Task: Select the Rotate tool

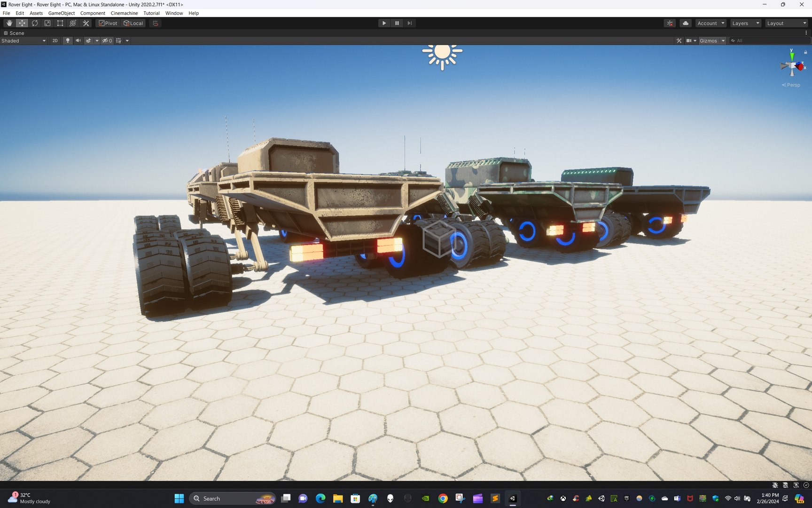Action: (34, 23)
